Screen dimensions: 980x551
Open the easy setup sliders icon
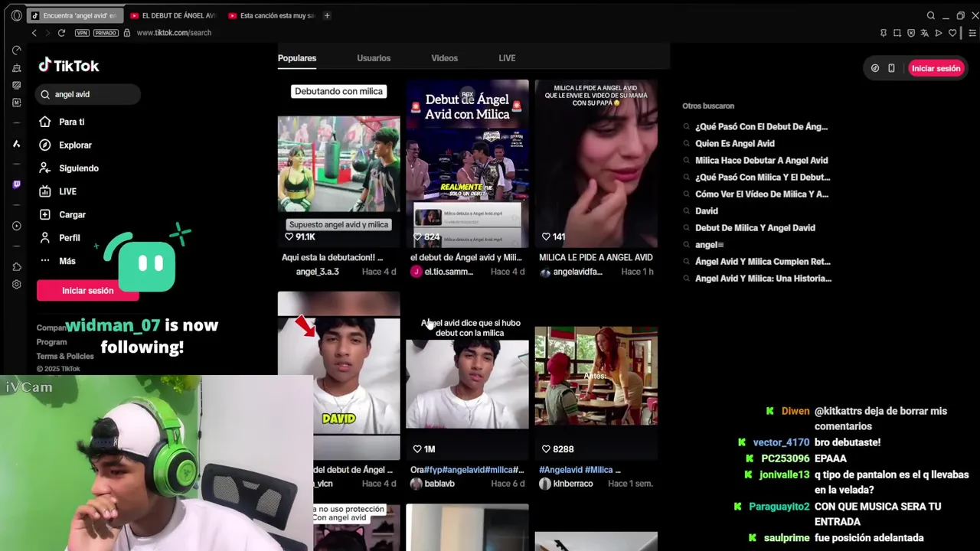[972, 33]
